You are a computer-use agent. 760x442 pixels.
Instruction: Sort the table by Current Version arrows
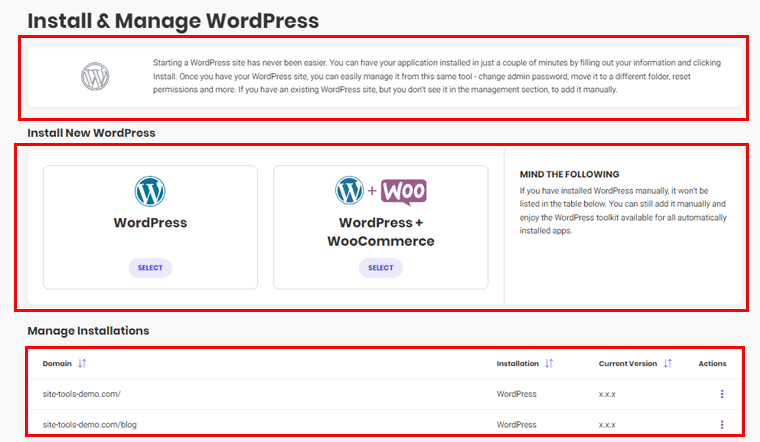(667, 363)
